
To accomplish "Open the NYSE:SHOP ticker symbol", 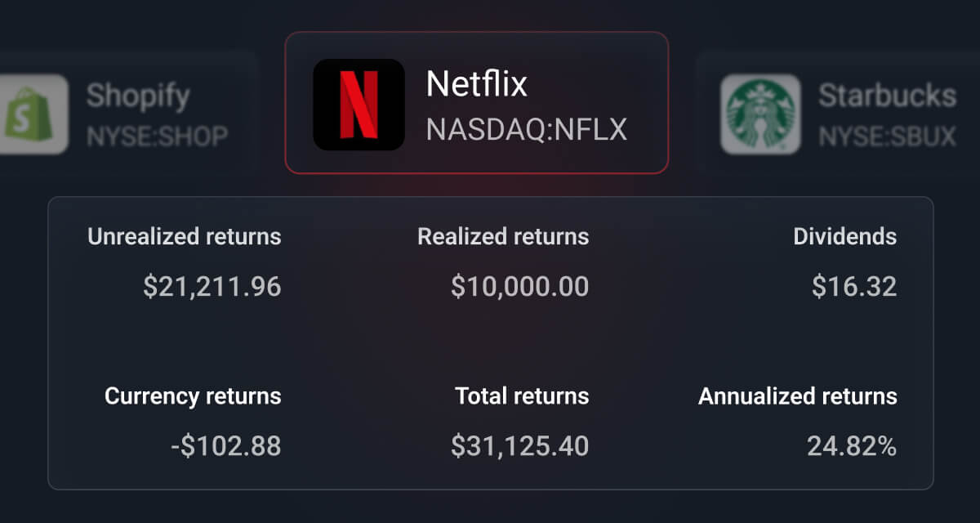I will pos(157,136).
